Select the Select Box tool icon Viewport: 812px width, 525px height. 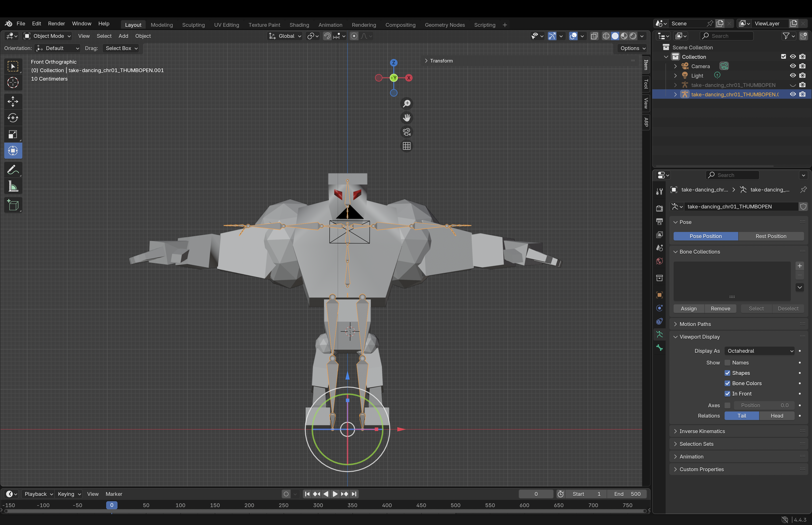[13, 66]
